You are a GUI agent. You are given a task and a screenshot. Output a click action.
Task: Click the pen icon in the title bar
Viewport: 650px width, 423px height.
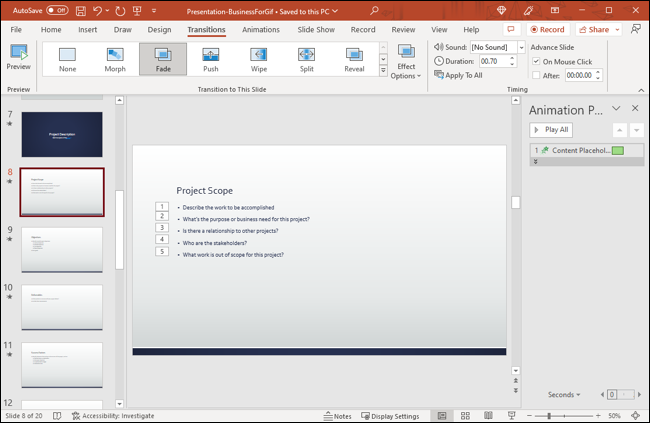pos(528,10)
